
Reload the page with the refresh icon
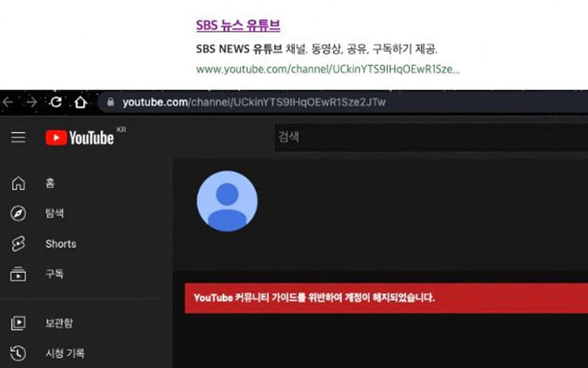pyautogui.click(x=56, y=102)
